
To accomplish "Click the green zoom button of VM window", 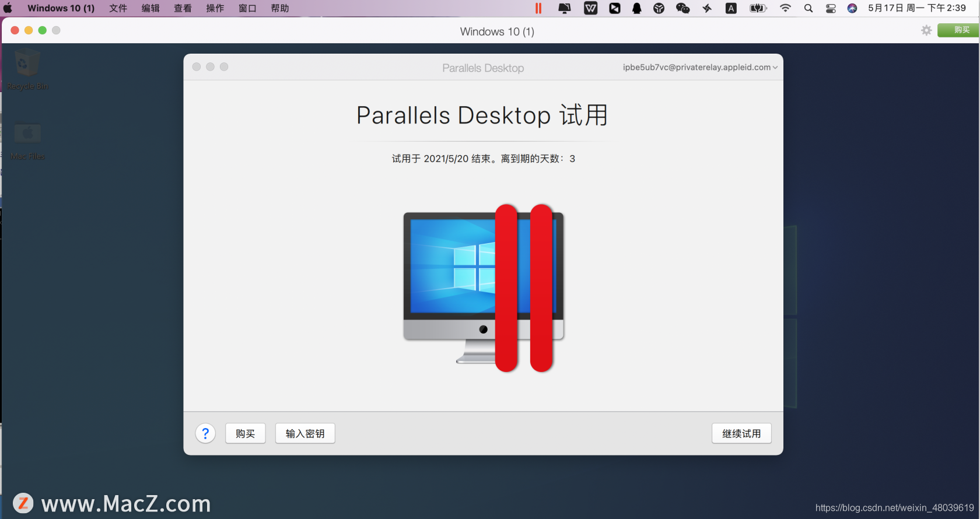I will [x=42, y=30].
